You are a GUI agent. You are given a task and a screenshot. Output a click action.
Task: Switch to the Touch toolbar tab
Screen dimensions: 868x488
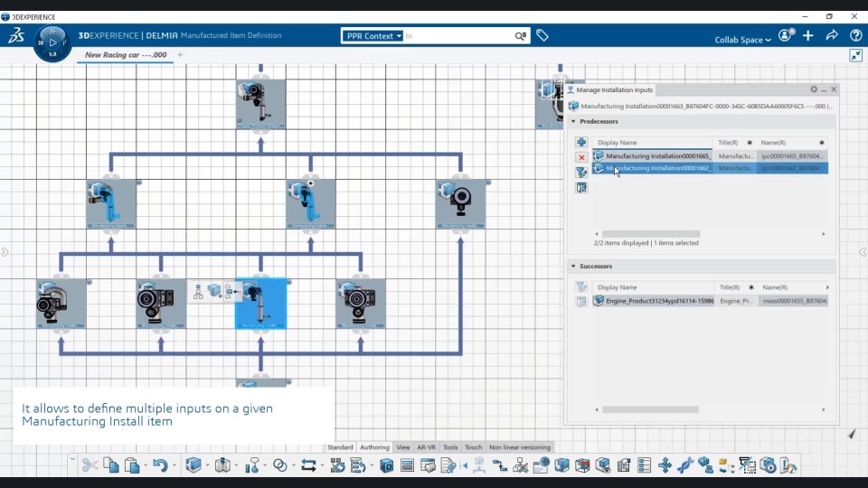click(x=473, y=447)
